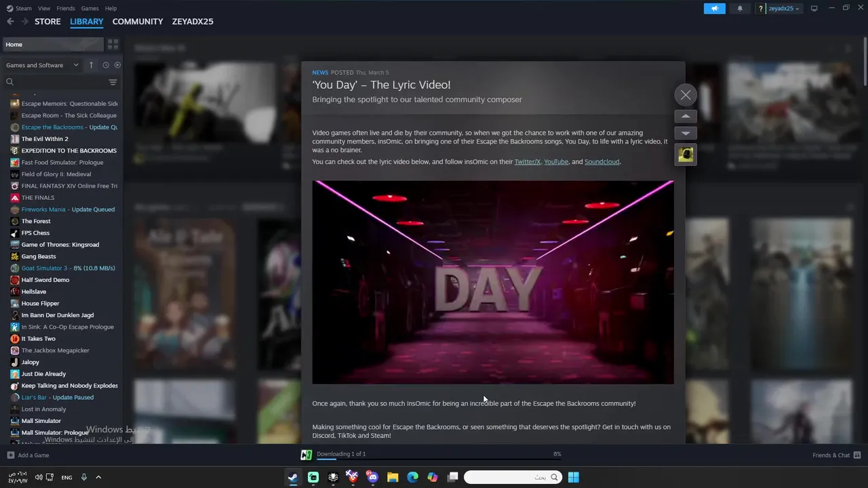Viewport: 868px width, 488px height.
Task: Open Windows Start button
Action: point(574,477)
